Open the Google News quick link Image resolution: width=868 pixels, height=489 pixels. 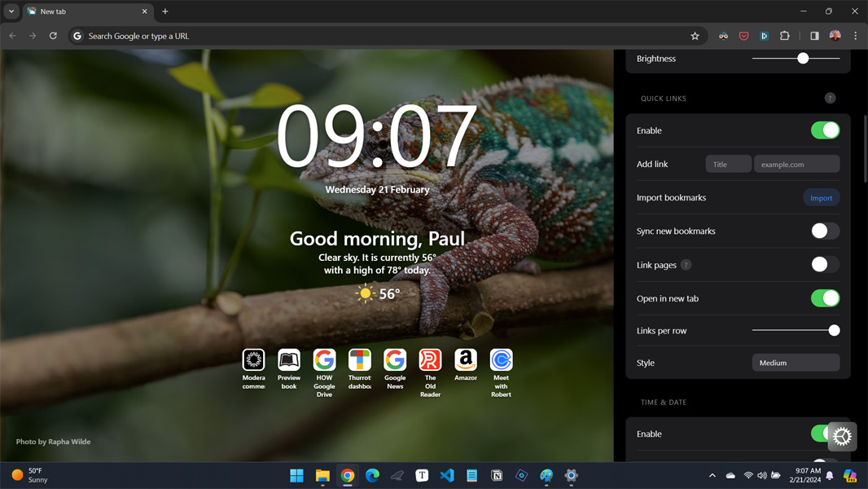(395, 359)
